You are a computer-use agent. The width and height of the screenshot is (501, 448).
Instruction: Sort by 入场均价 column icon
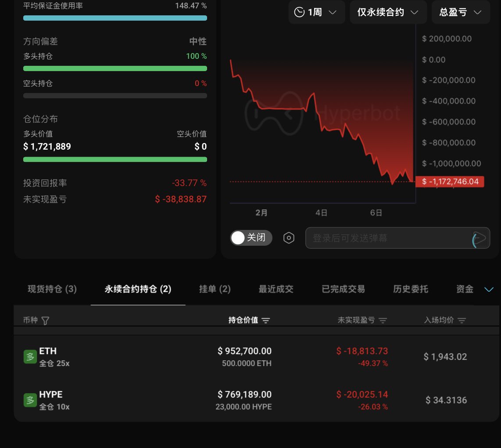tap(462, 320)
